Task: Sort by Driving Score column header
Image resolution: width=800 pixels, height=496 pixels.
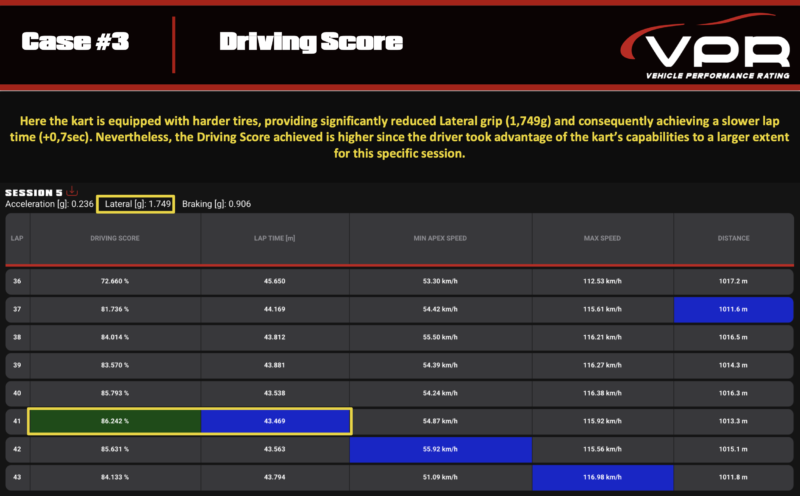Action: (113, 238)
